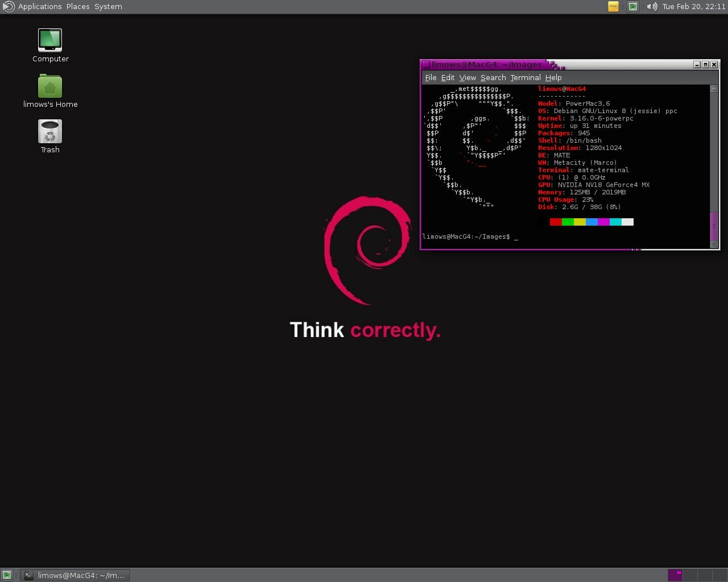This screenshot has height=582, width=728.
Task: Click the CPU Usage: 23% line
Action: click(x=566, y=199)
